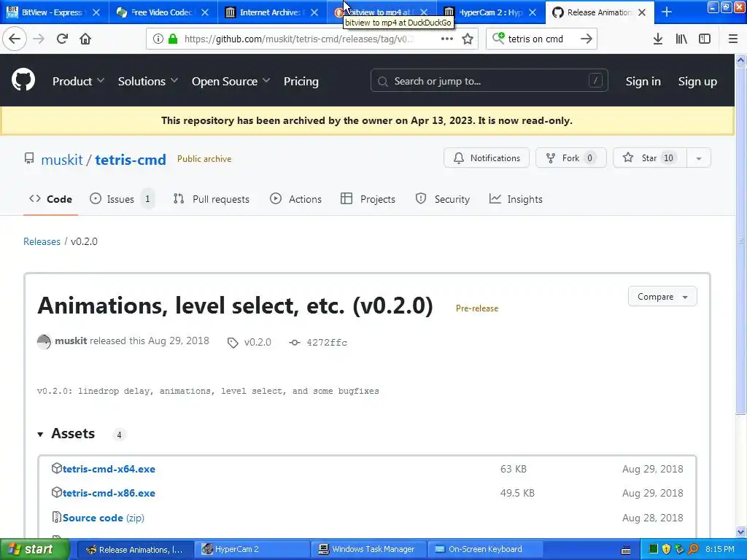Open the Library icon in toolbar
The image size is (747, 560).
point(681,39)
